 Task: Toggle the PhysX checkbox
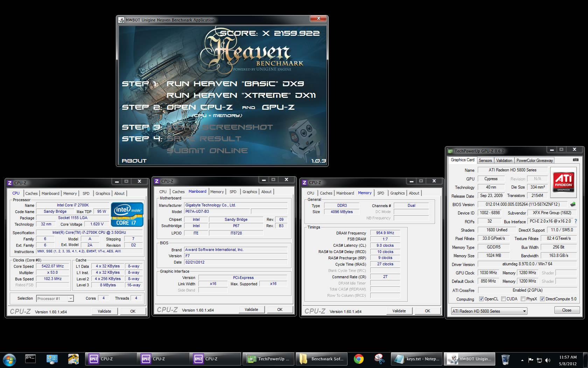[x=523, y=299]
